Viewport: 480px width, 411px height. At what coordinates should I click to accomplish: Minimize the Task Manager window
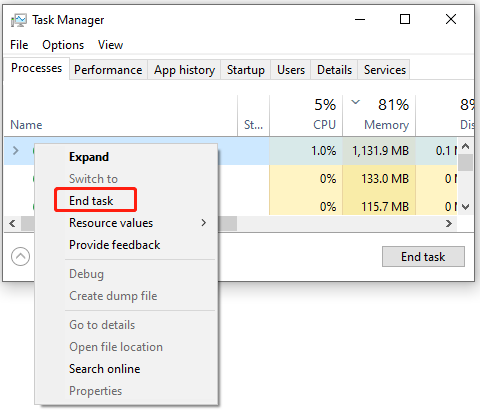360,19
